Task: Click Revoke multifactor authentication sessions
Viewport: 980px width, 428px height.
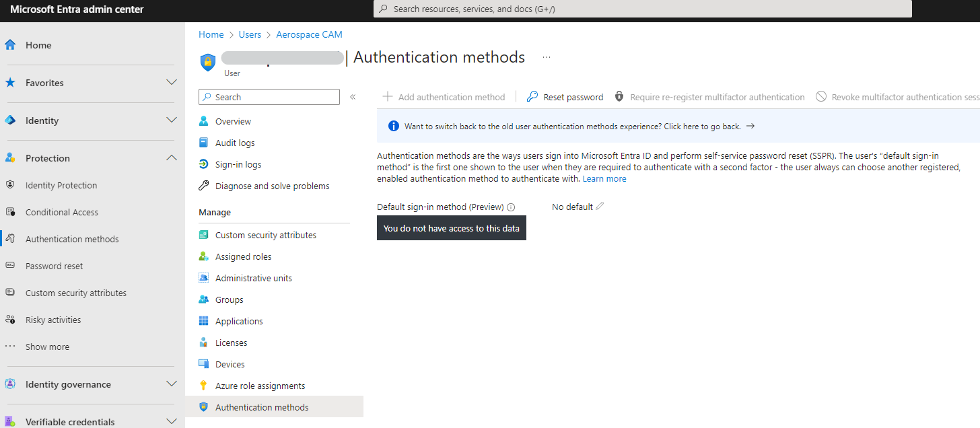Action: (x=898, y=97)
